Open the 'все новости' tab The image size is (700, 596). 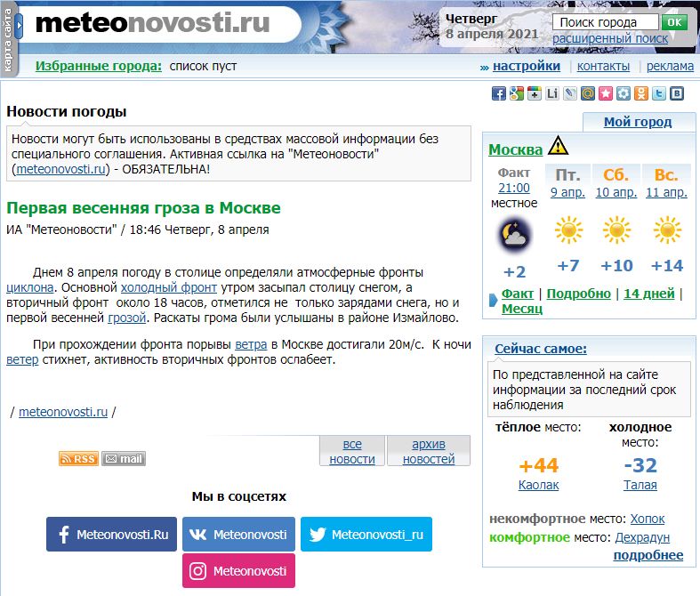point(352,451)
